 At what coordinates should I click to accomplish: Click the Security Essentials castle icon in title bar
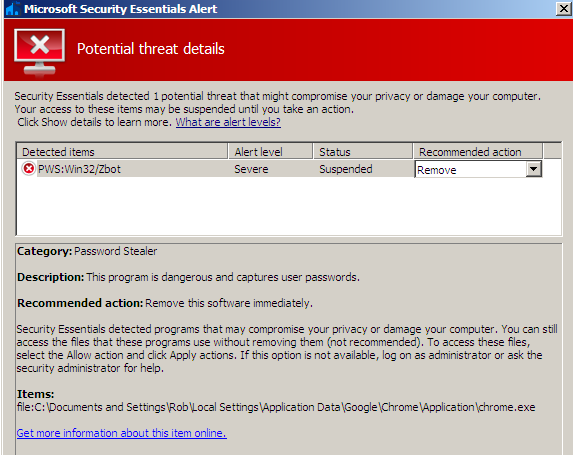point(12,9)
